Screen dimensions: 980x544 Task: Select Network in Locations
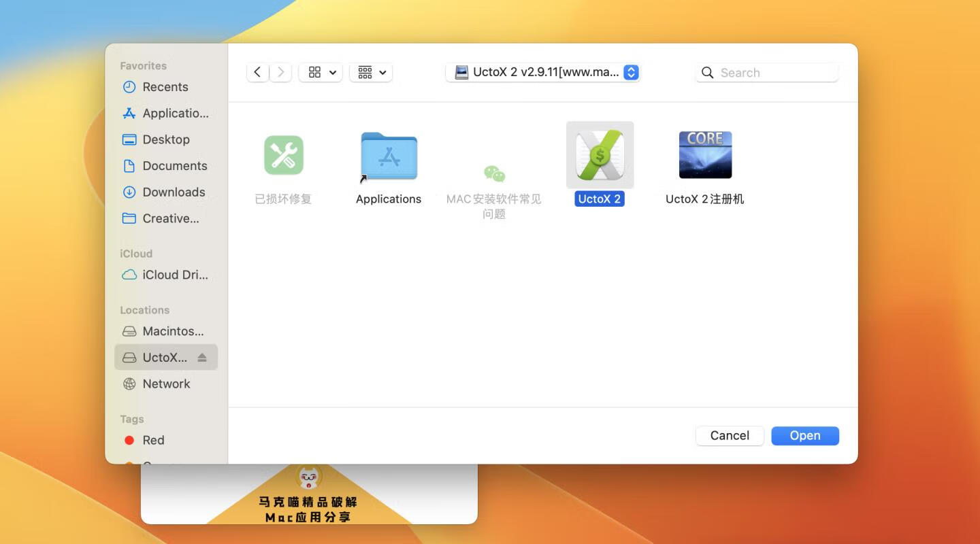[x=166, y=384]
